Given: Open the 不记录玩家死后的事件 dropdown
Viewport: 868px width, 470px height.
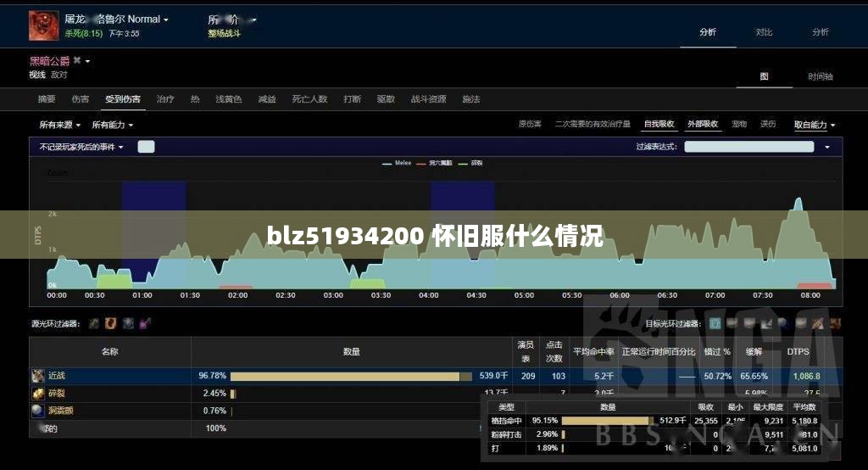Looking at the screenshot, I should [x=81, y=147].
